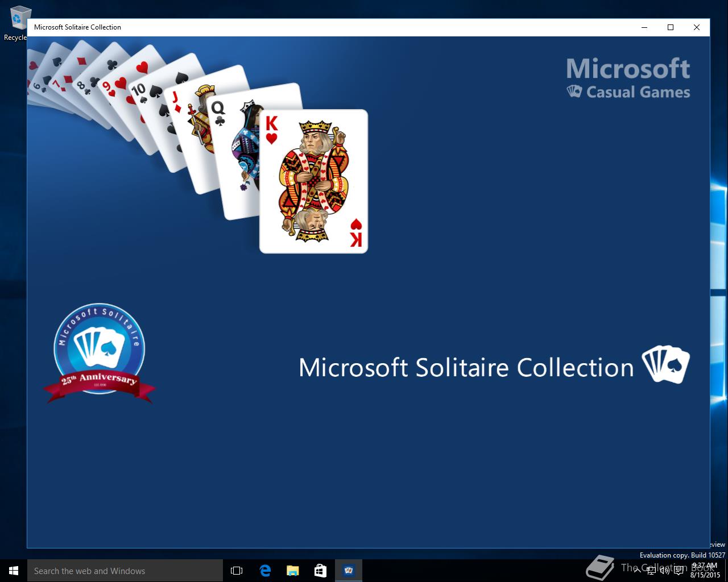728x582 pixels.
Task: Open the volume control tray icon
Action: (665, 571)
